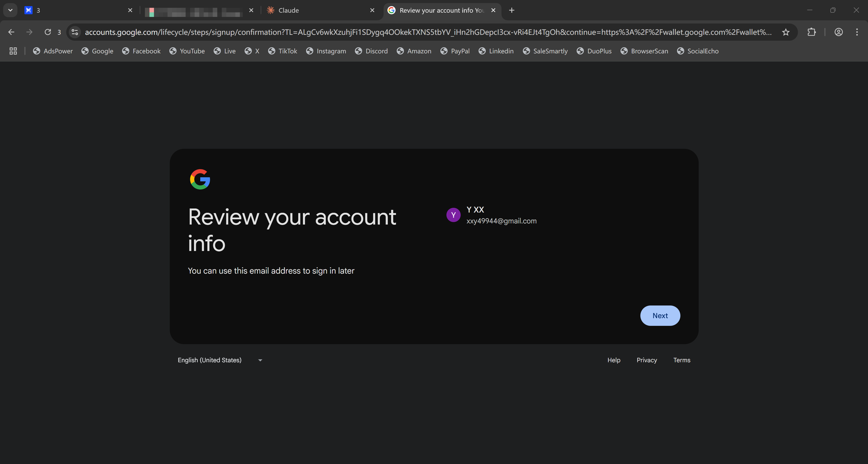Open the YouTube bookmark

tap(187, 51)
